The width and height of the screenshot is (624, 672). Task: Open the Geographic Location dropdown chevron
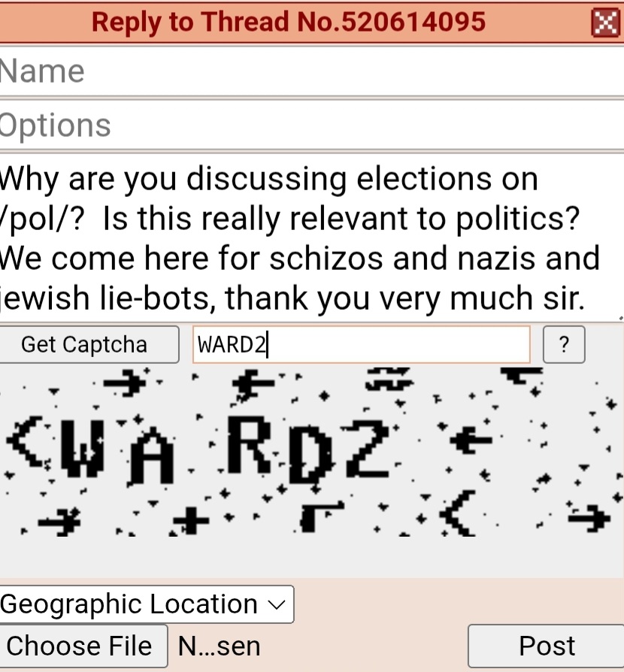[277, 604]
